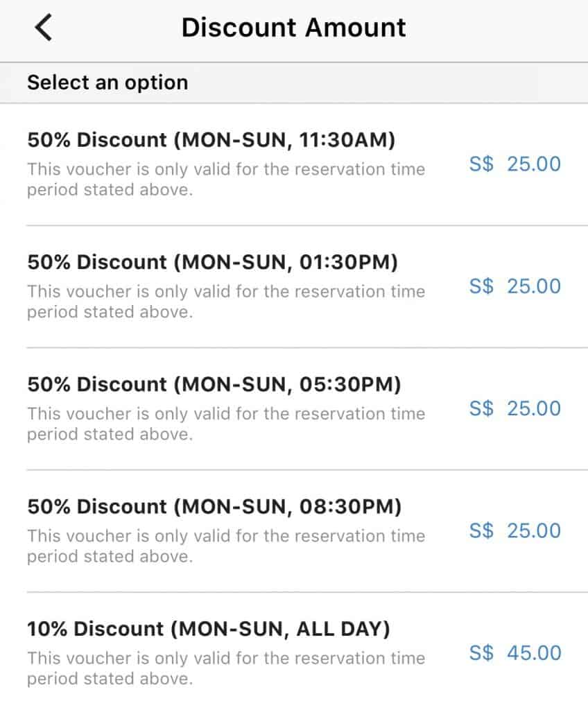
Task: Tap voucher validity note under 11:30AM option
Action: pos(226,180)
